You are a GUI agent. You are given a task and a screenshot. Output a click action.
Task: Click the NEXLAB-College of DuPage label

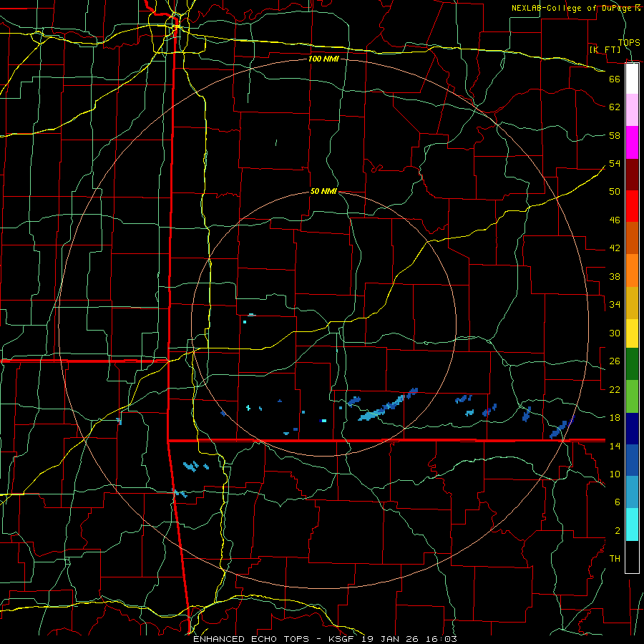pyautogui.click(x=571, y=8)
